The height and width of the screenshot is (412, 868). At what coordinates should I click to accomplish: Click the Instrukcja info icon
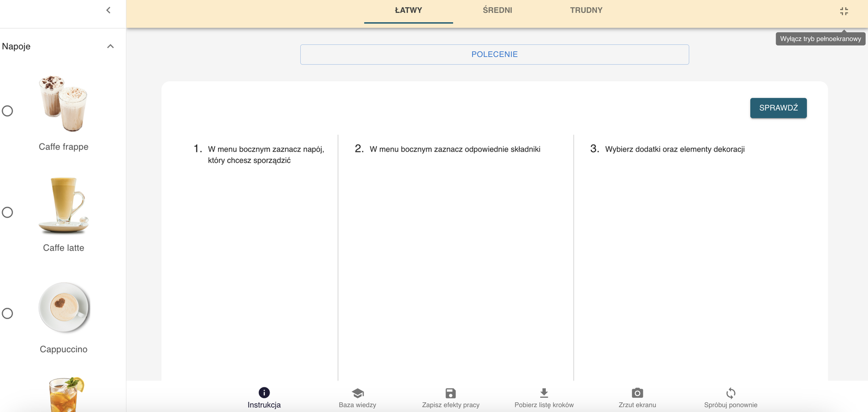[264, 392]
